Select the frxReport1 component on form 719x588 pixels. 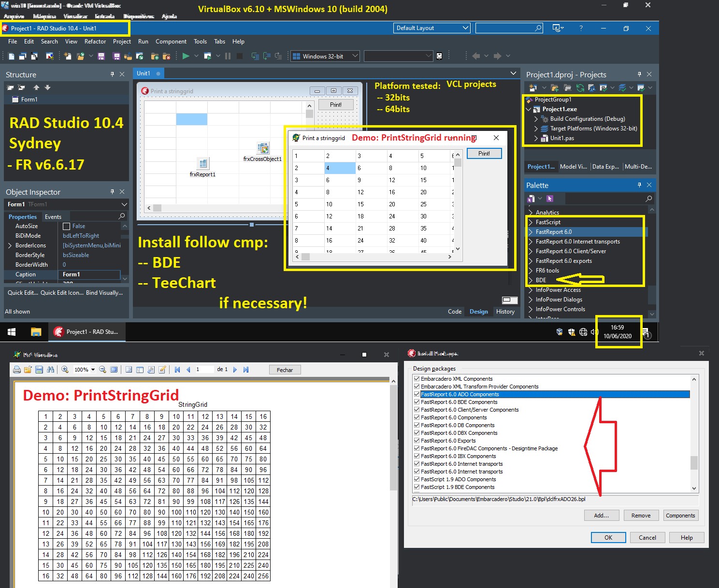[203, 164]
